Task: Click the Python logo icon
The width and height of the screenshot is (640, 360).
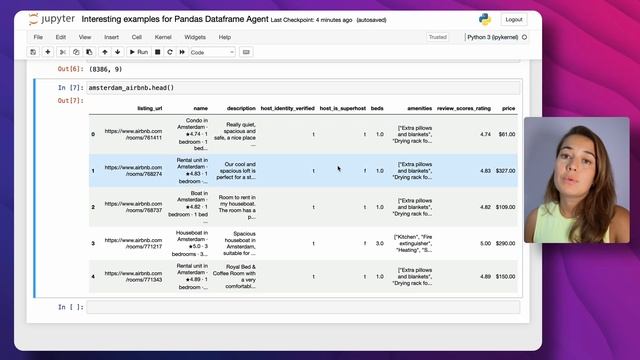Action: pyautogui.click(x=485, y=19)
